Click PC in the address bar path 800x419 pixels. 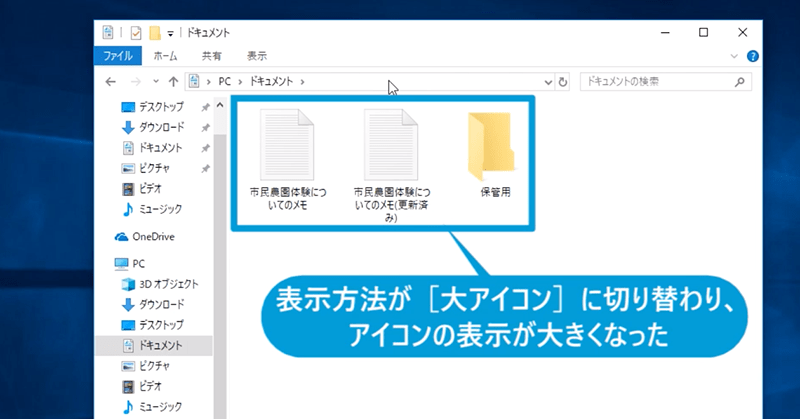tap(224, 82)
